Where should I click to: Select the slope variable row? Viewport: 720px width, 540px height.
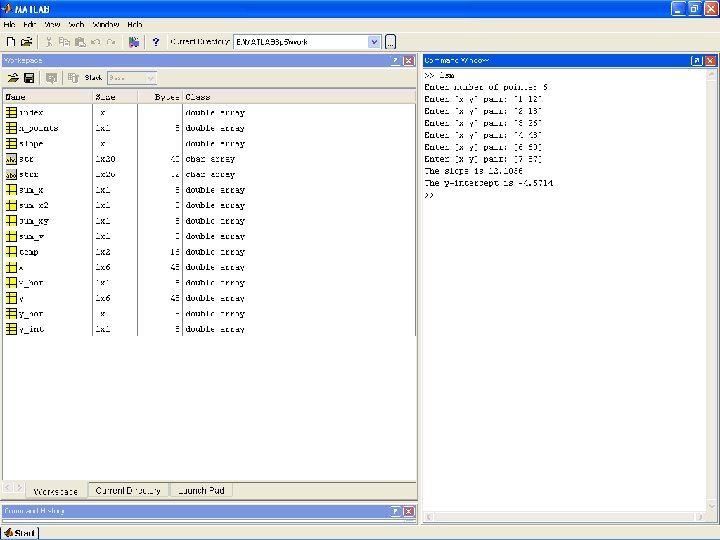click(x=209, y=144)
